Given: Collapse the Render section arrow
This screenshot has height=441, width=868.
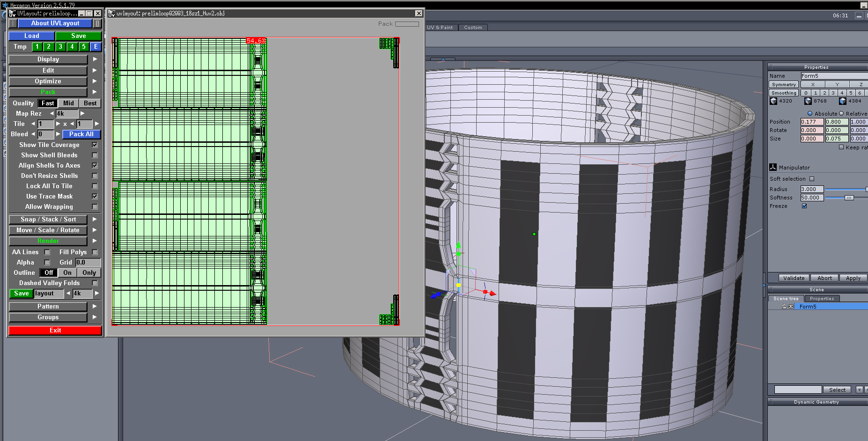Looking at the screenshot, I should (x=95, y=241).
